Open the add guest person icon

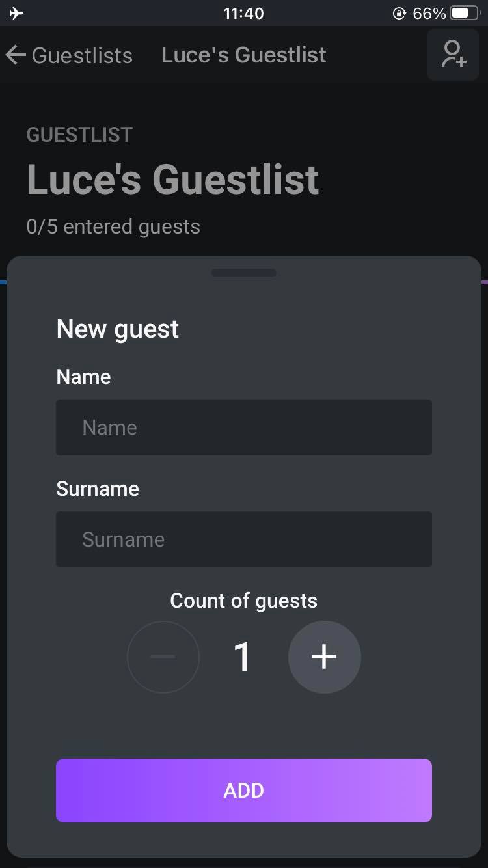(453, 55)
